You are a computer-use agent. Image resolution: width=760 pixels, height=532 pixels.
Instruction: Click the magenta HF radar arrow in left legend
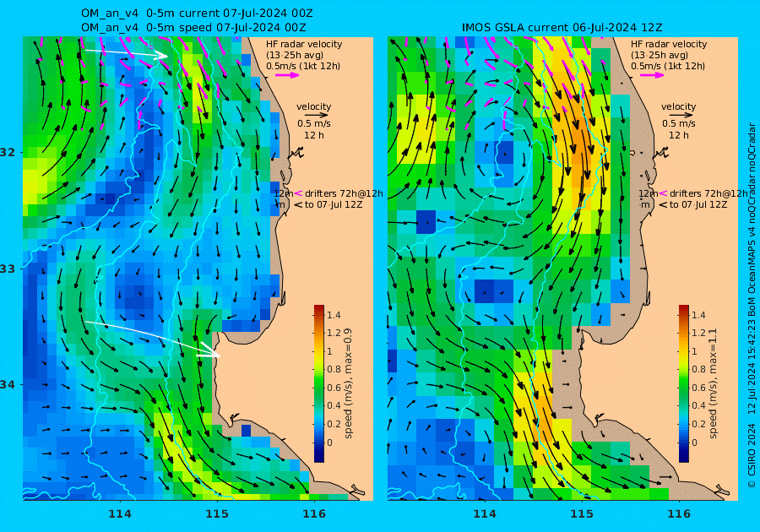tap(287, 75)
